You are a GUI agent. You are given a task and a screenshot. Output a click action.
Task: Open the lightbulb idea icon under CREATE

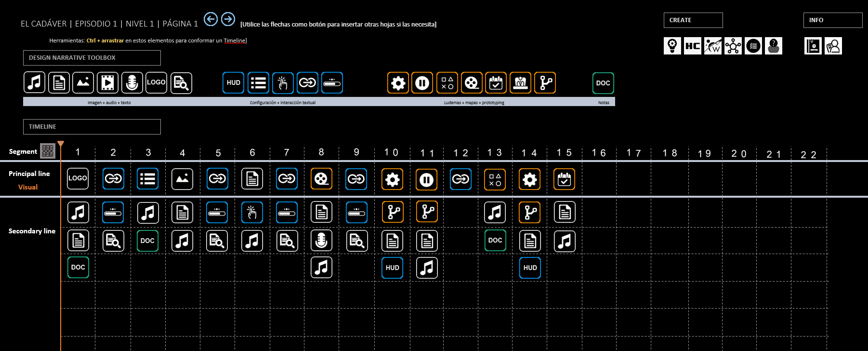672,46
